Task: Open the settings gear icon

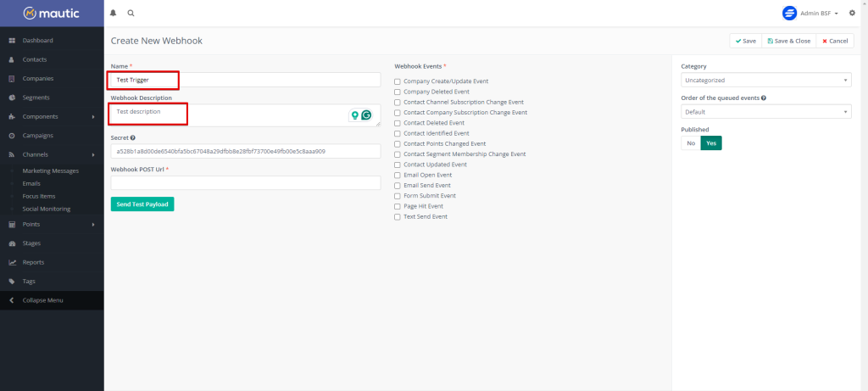Action: pyautogui.click(x=852, y=14)
